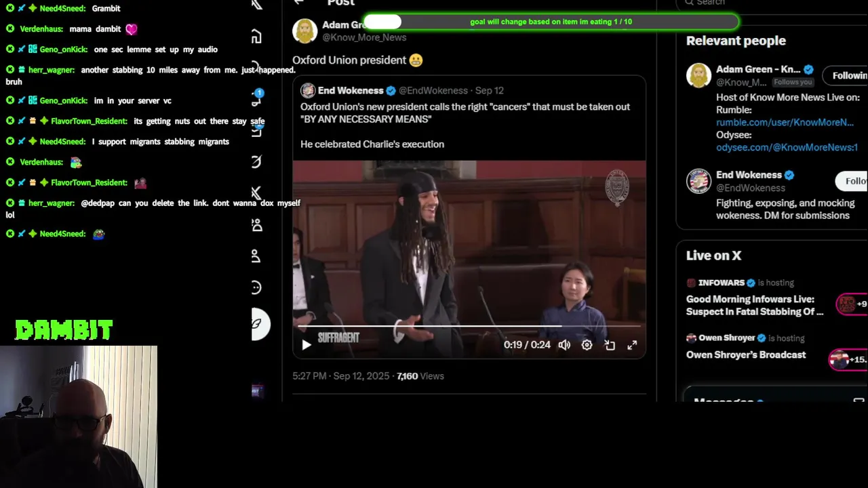Click Need4Sneed's Grambit chat message
The image size is (868, 488).
point(106,8)
